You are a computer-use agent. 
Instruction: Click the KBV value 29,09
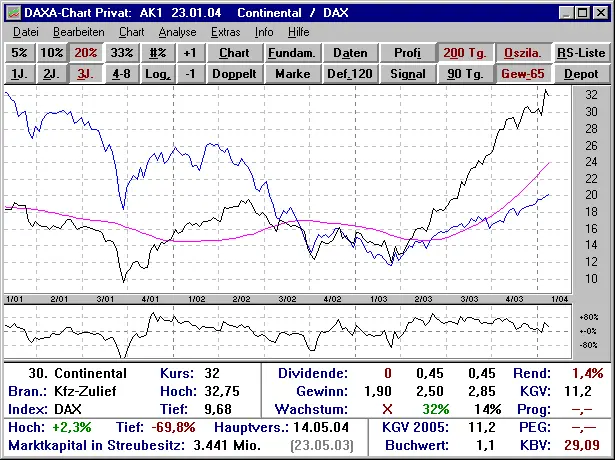tap(582, 445)
